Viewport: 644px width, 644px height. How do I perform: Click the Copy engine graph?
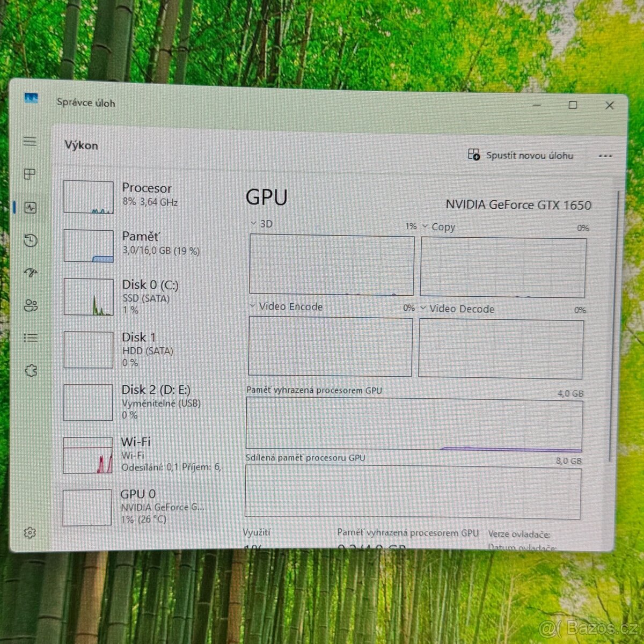pyautogui.click(x=503, y=267)
